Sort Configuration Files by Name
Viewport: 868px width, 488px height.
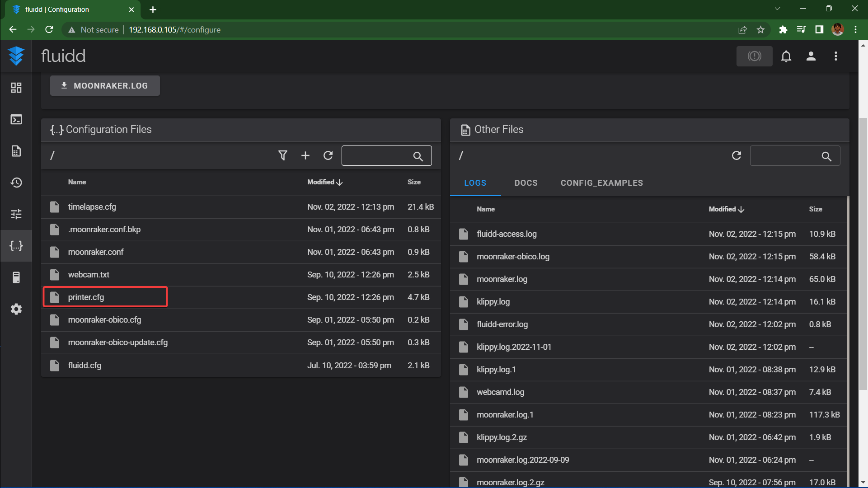[77, 182]
